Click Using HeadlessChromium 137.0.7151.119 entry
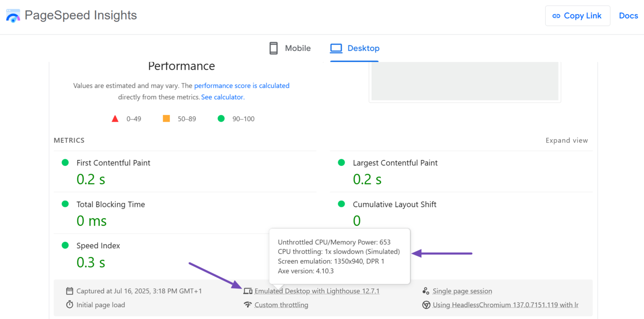 (506, 305)
